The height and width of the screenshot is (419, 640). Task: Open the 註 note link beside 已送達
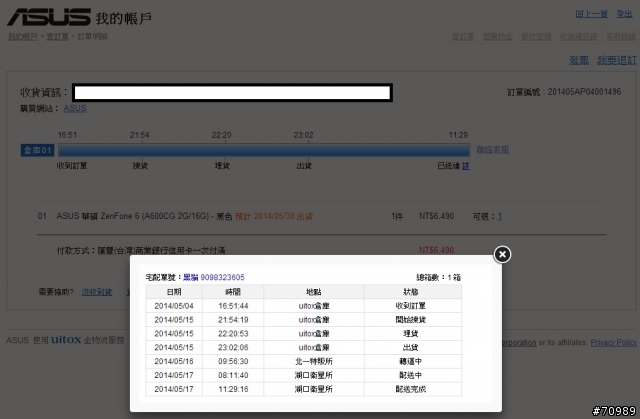(x=466, y=166)
